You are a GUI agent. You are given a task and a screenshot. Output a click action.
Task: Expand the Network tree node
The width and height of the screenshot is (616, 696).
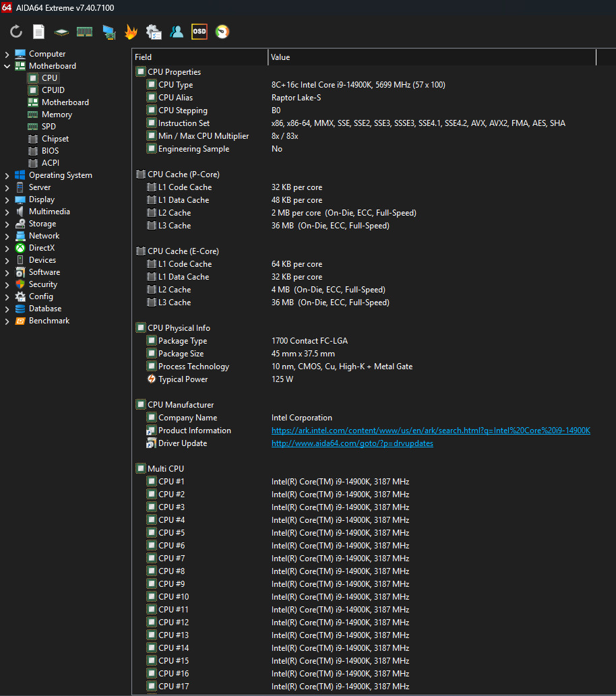coord(7,236)
